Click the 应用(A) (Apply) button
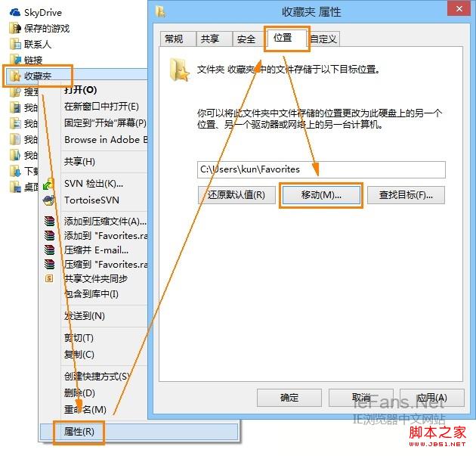 click(432, 397)
